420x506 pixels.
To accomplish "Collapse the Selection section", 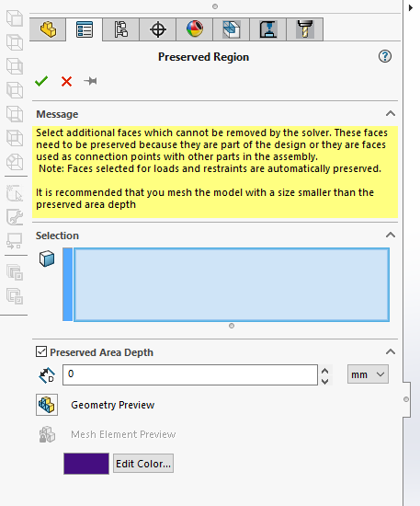I will click(x=391, y=235).
